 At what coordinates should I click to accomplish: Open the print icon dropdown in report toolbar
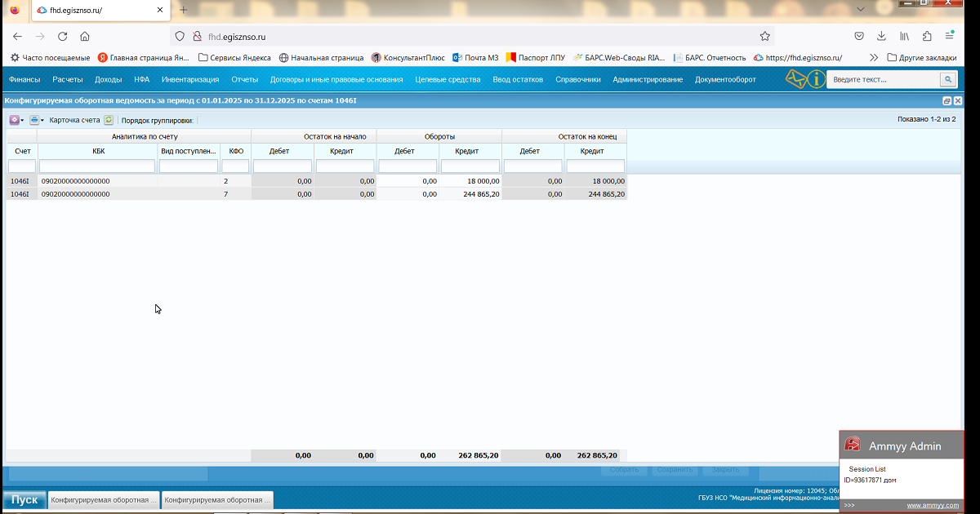[x=37, y=120]
